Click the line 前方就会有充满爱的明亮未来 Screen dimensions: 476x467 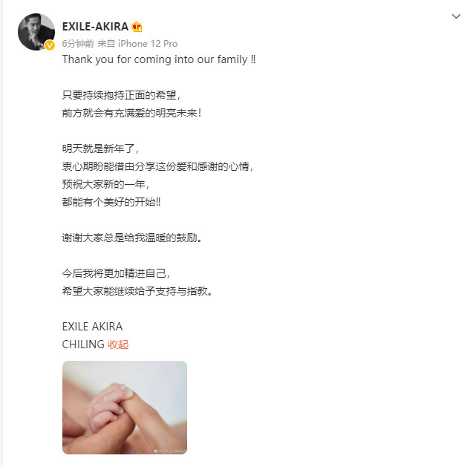(x=131, y=113)
